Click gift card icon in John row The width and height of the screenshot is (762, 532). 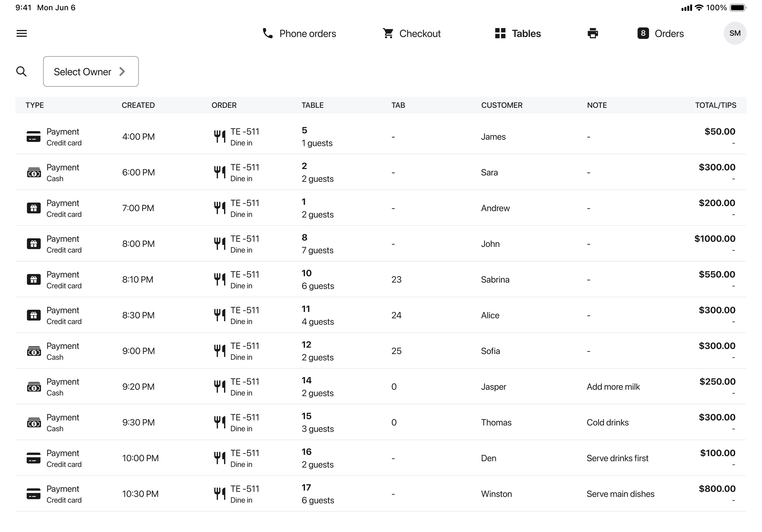point(34,244)
